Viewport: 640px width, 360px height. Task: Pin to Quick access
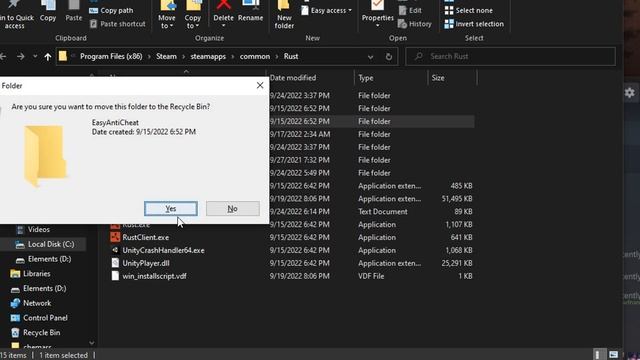pyautogui.click(x=16, y=16)
